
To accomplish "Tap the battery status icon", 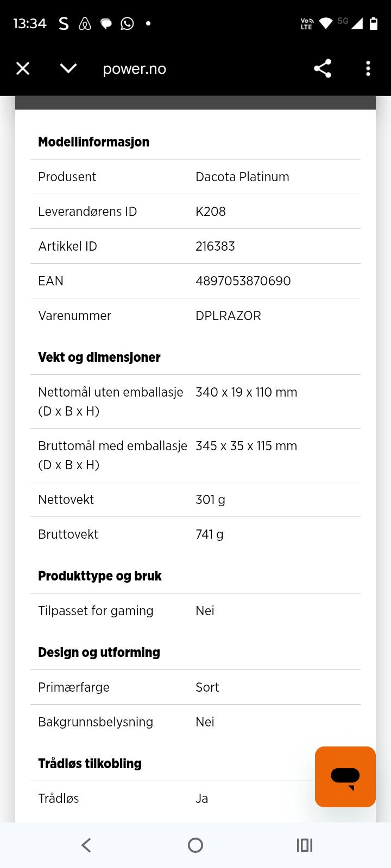I will point(374,23).
